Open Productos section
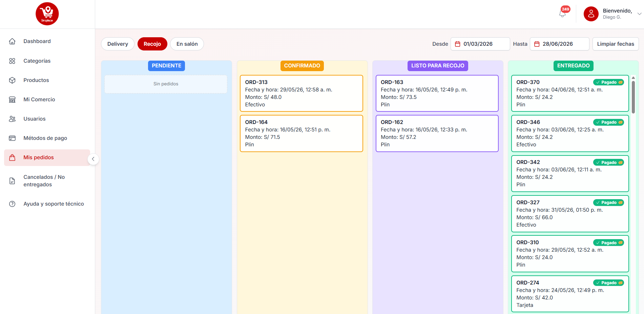The width and height of the screenshot is (644, 314). 47,80
